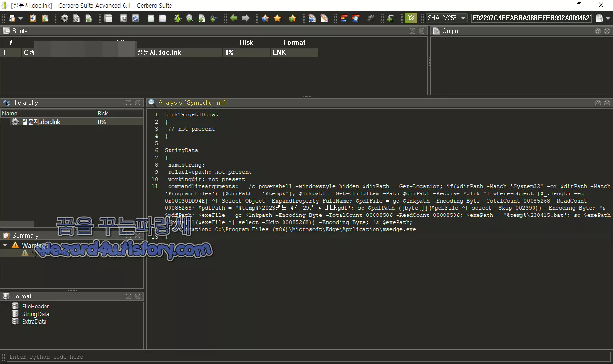
Task: Click the LinkTargetIDList line in Analysis
Action: coord(192,114)
